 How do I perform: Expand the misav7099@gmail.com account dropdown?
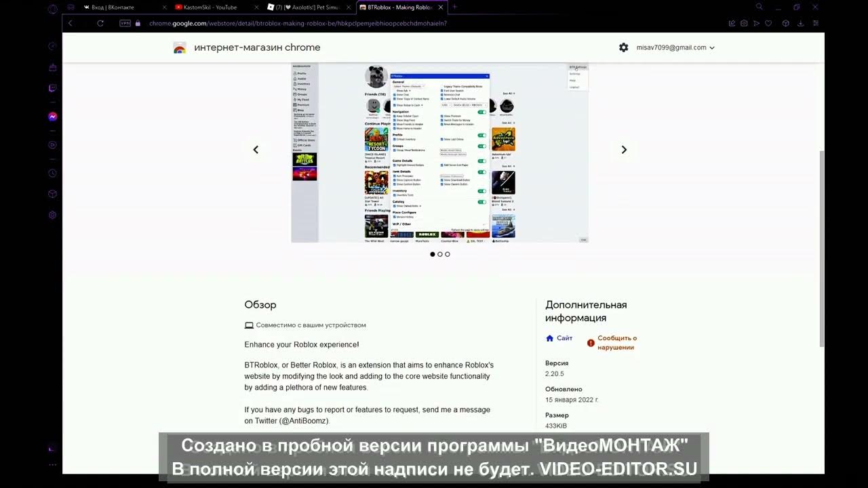(675, 47)
